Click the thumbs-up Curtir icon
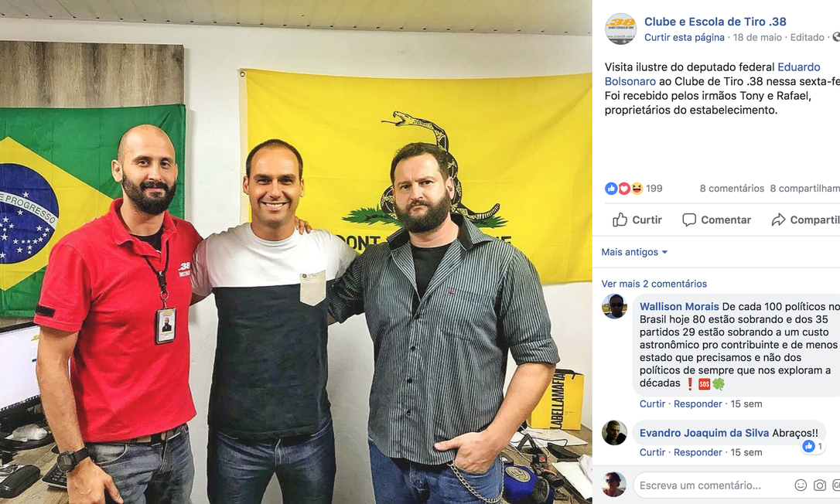840x504 pixels. point(620,220)
